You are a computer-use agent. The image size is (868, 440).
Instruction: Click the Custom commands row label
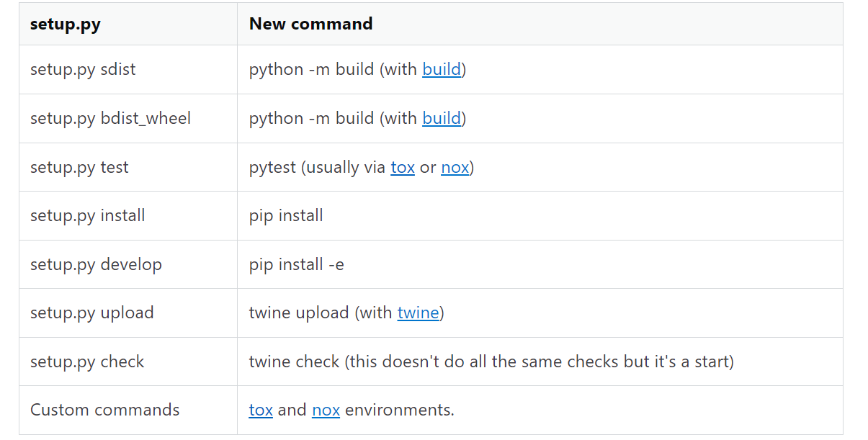click(x=104, y=410)
